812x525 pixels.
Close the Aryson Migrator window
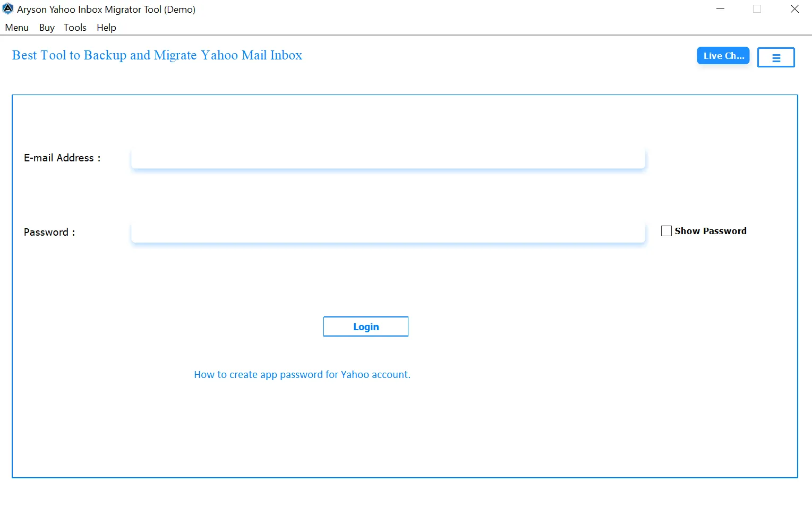794,9
